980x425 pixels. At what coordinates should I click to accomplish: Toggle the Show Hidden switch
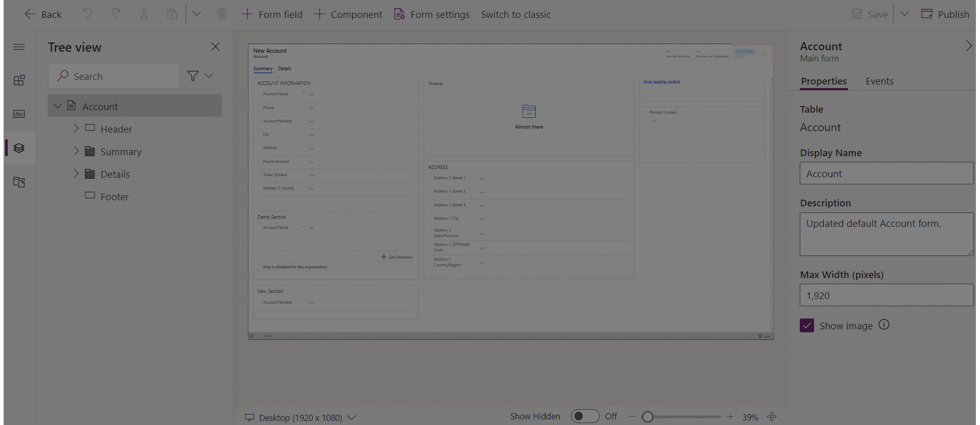pyautogui.click(x=585, y=416)
